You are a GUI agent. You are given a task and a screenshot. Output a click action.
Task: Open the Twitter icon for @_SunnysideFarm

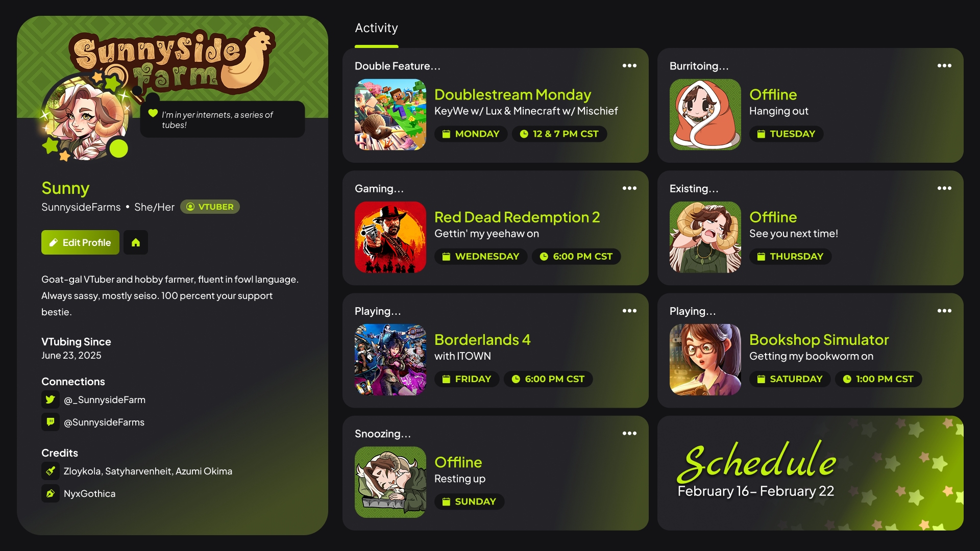[50, 399]
